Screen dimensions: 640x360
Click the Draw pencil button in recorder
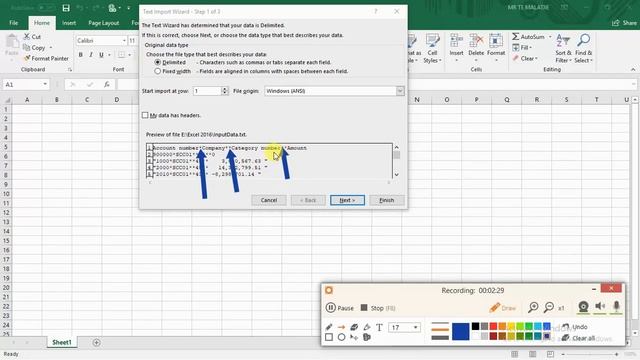(502, 307)
